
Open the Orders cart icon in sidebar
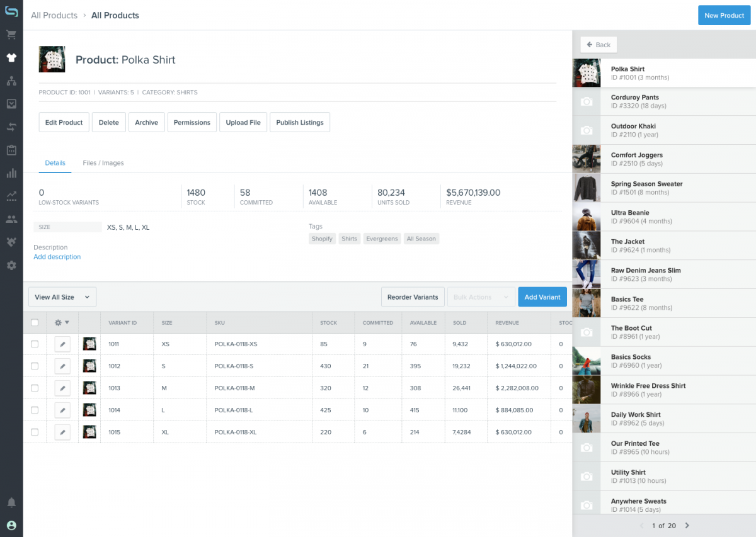(x=11, y=34)
